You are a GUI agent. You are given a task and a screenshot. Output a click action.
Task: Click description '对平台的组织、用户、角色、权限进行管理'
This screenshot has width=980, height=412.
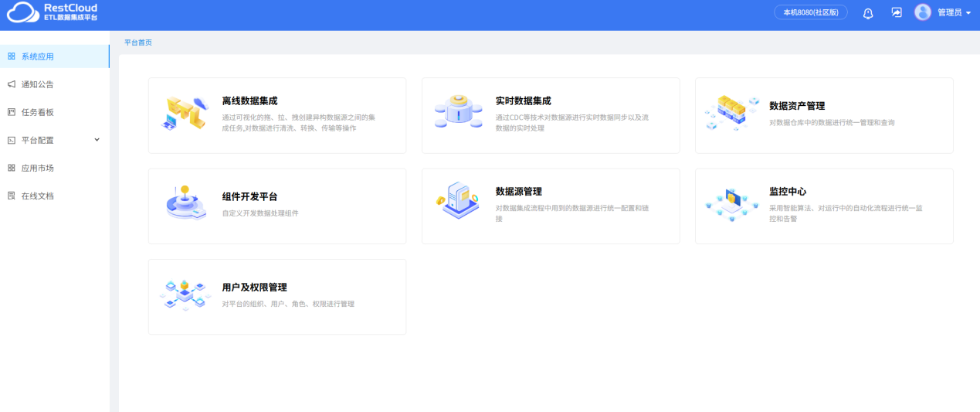click(x=288, y=304)
